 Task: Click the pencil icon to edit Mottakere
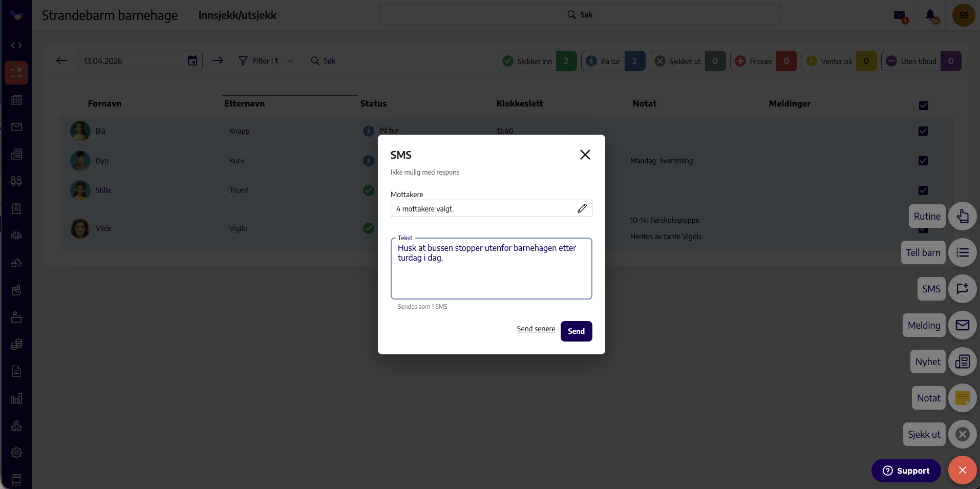click(x=582, y=208)
